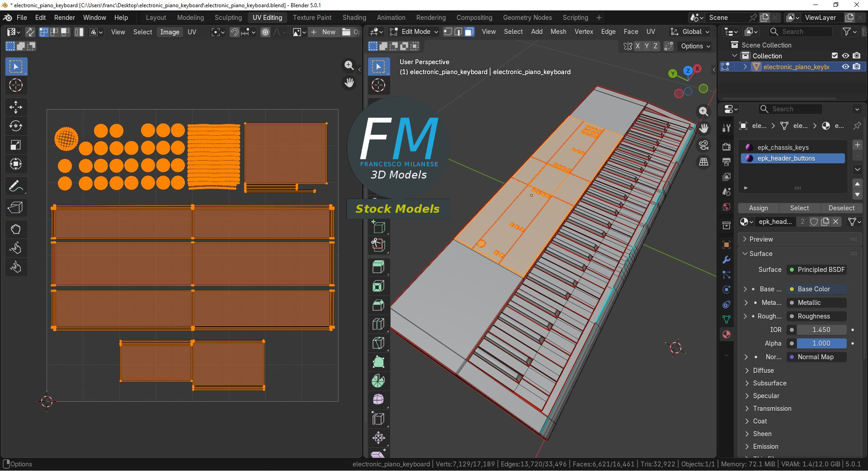Viewport: 868px width, 471px height.
Task: Open the UV editor Image menu
Action: pyautogui.click(x=170, y=32)
